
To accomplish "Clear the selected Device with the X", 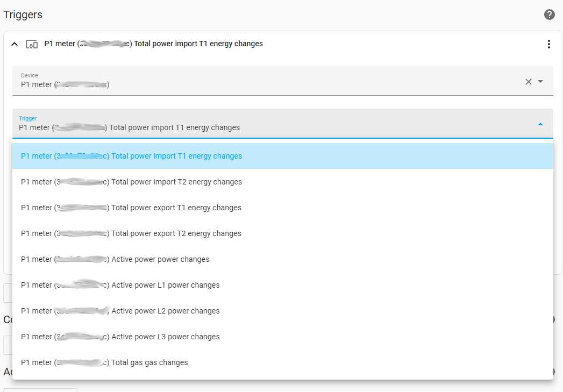I will click(x=528, y=81).
